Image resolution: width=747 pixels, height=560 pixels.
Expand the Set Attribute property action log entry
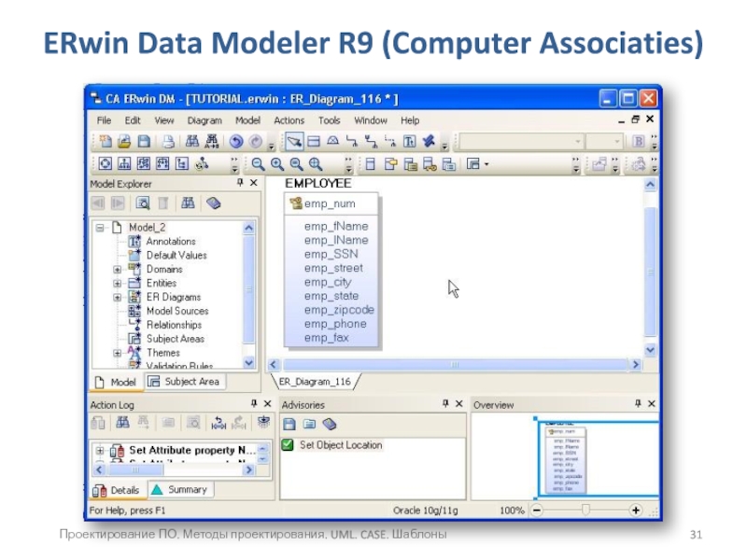[100, 450]
